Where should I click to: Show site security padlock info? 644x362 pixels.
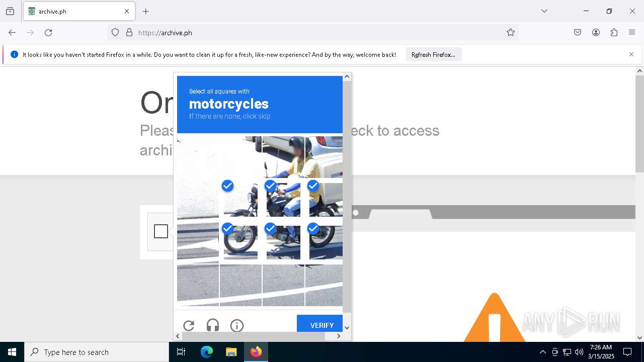[129, 33]
